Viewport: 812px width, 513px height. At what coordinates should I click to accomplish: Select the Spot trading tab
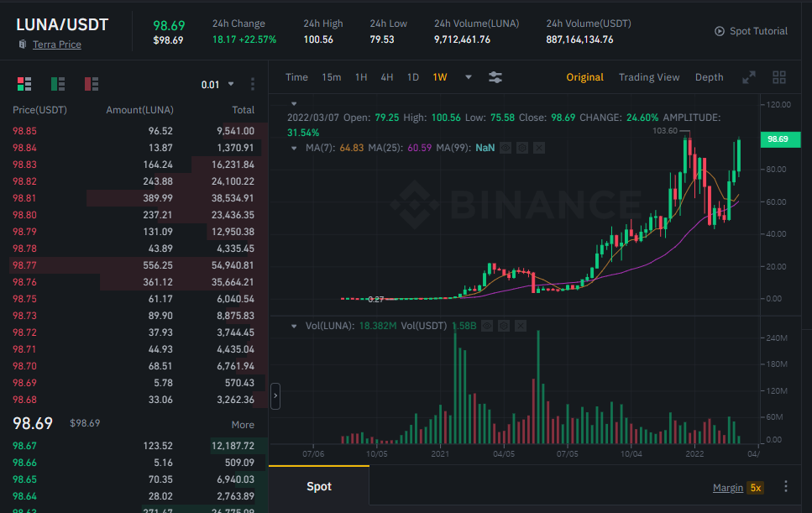click(x=319, y=486)
